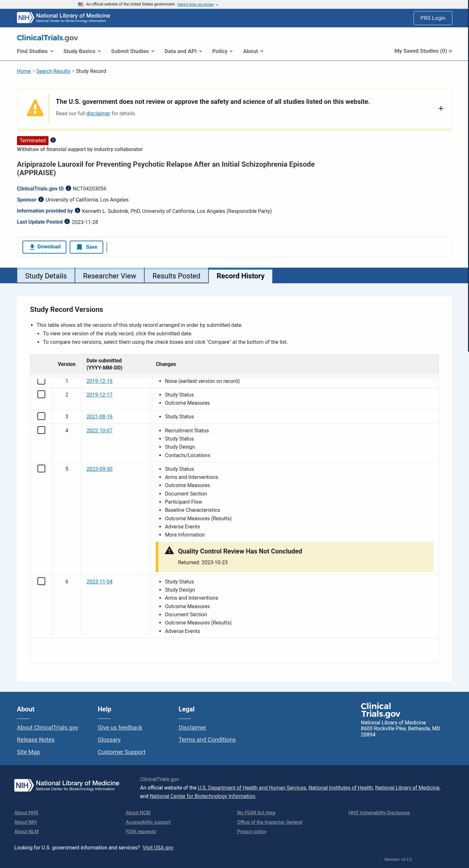This screenshot has width=469, height=868.
Task: Open the 2023-11-04 version
Action: tap(99, 581)
